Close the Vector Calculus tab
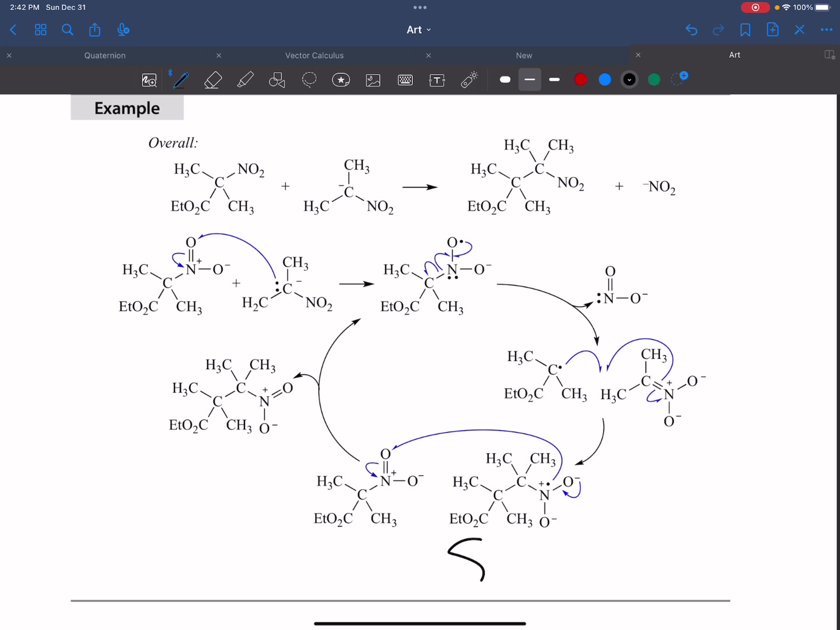 [219, 55]
